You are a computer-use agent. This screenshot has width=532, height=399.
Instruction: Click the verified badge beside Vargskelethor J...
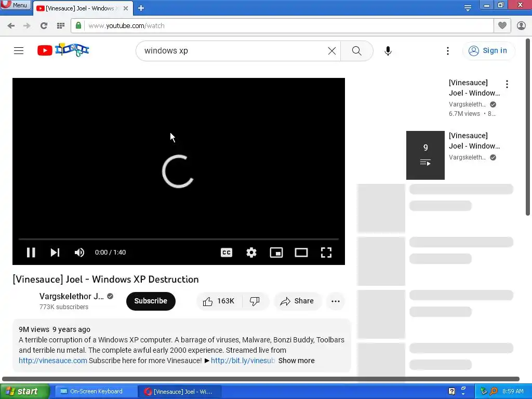point(110,296)
